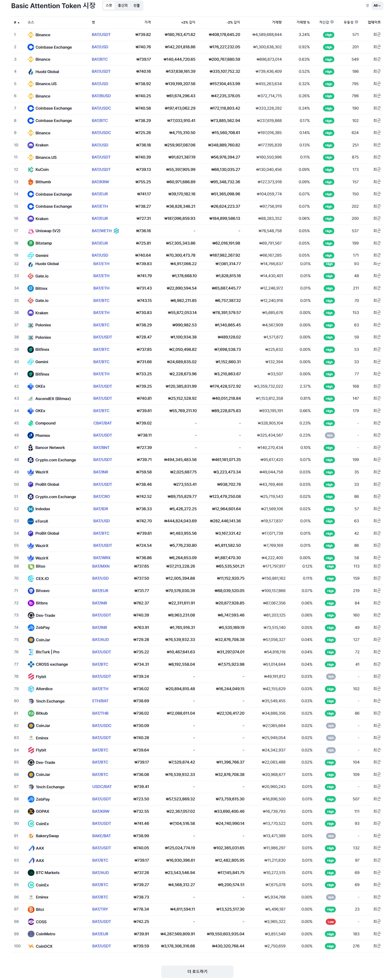
Task: Click the CEX.IO exchange logo
Action: (x=31, y=579)
